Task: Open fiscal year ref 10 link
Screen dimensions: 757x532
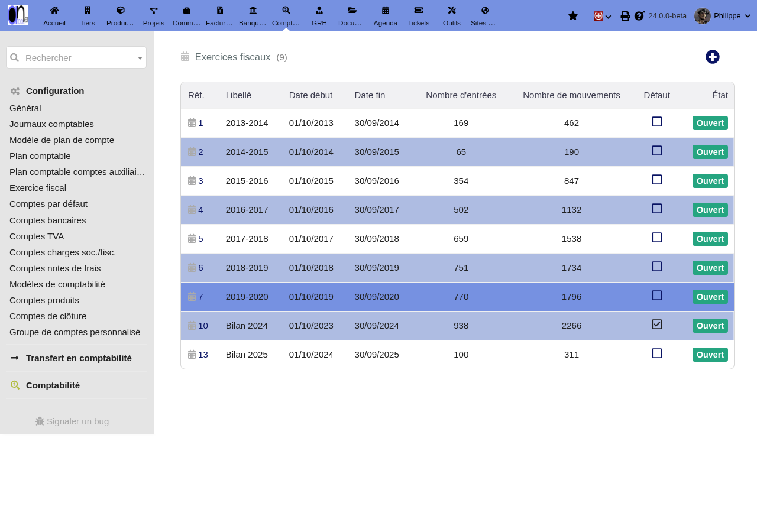Action: click(x=203, y=326)
